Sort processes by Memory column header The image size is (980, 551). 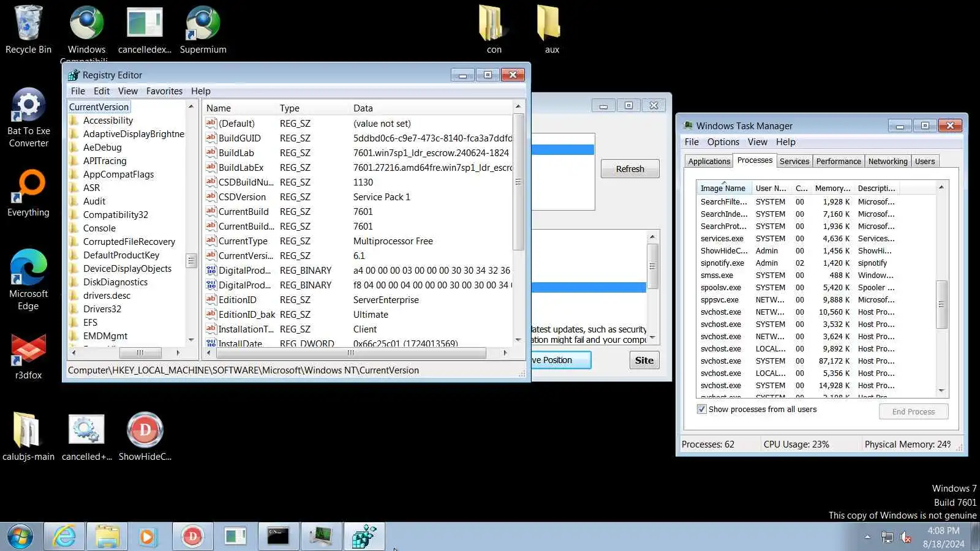coord(832,188)
